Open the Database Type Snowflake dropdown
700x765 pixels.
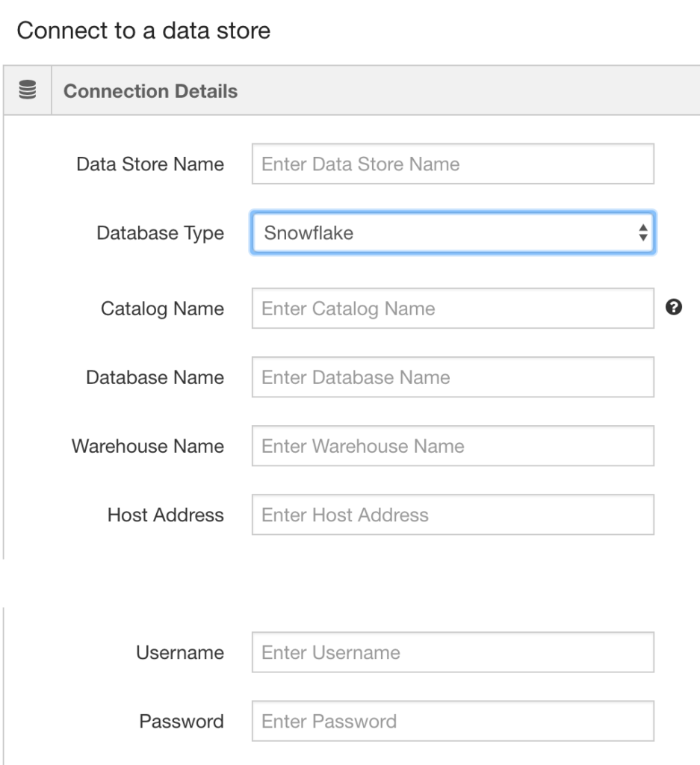point(453,233)
